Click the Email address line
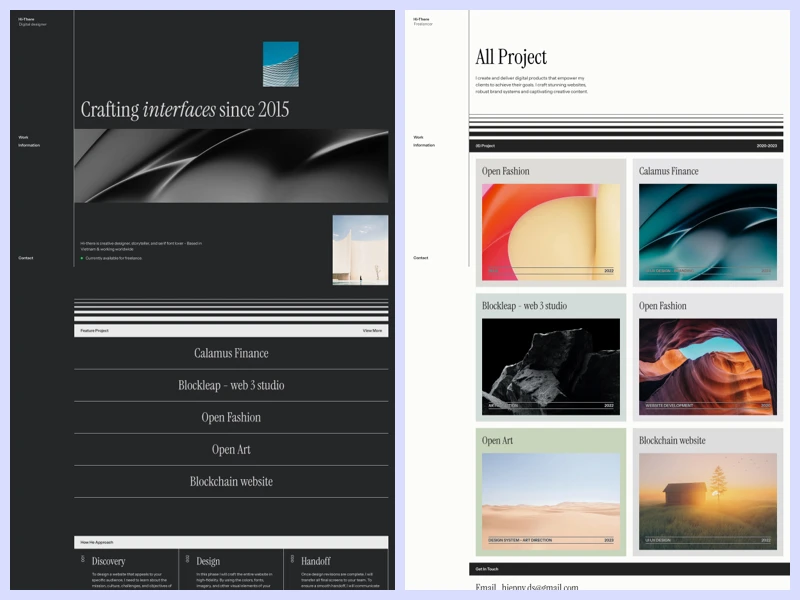 (x=527, y=587)
